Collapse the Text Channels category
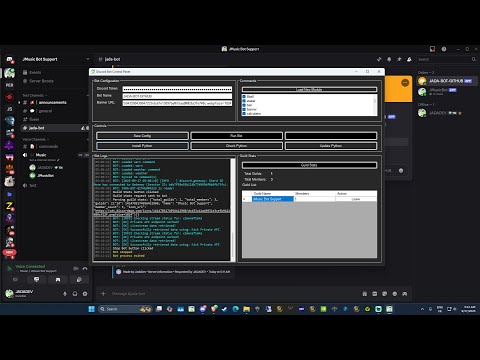This screenshot has height=360, width=480. click(x=34, y=95)
